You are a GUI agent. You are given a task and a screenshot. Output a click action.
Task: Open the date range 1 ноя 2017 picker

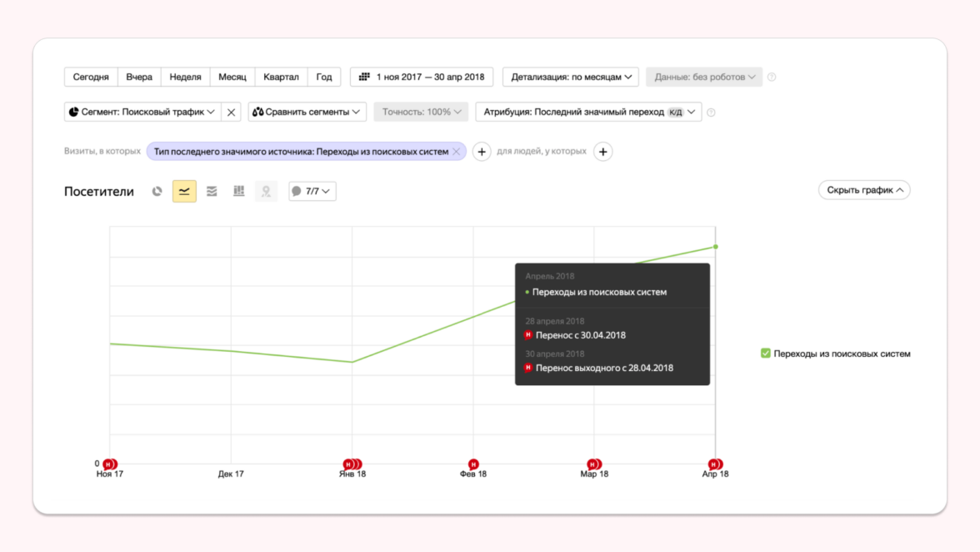(x=422, y=77)
